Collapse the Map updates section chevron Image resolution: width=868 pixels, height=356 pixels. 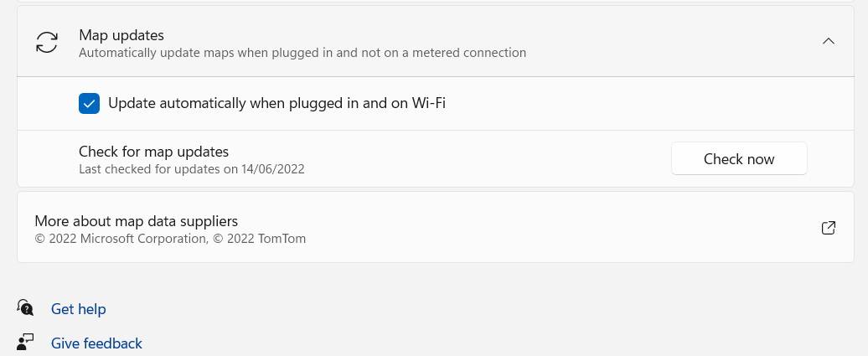[x=828, y=41]
